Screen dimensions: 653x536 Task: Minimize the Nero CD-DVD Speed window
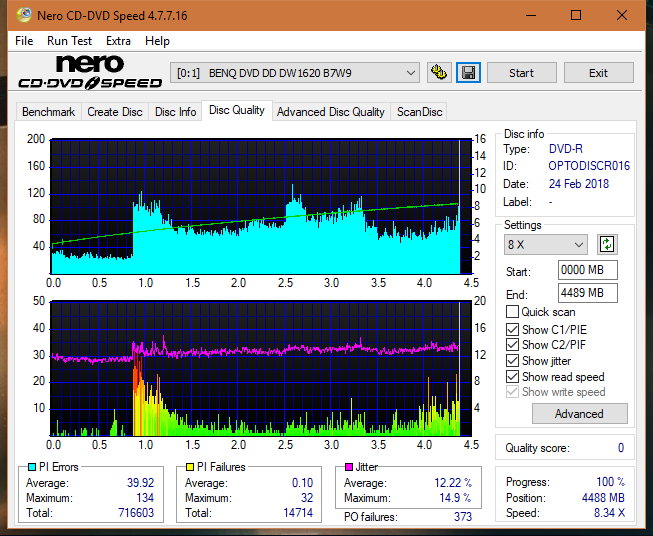(x=531, y=15)
